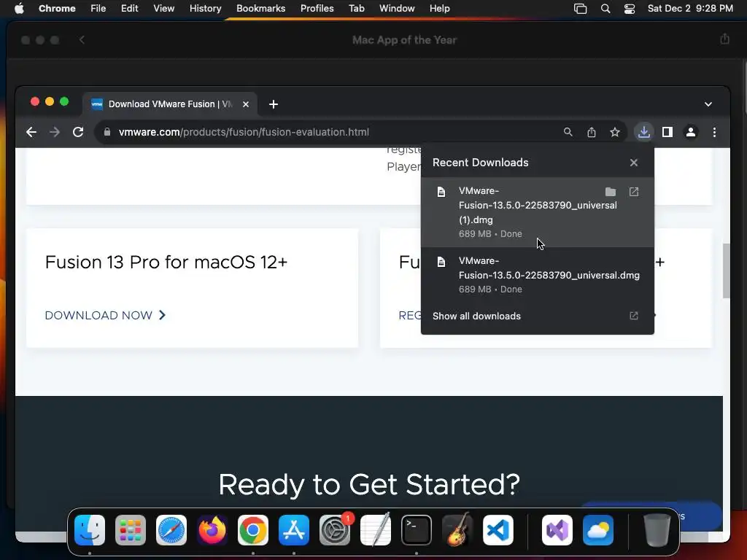Open the Window menu

pyautogui.click(x=397, y=9)
